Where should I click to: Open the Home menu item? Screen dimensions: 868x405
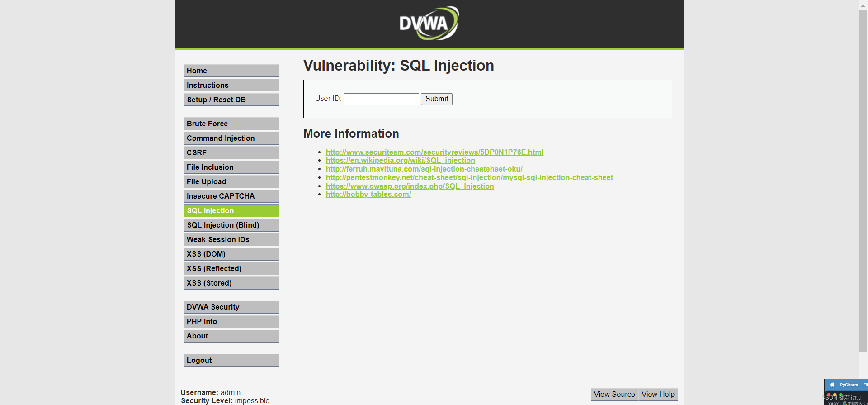pyautogui.click(x=231, y=71)
